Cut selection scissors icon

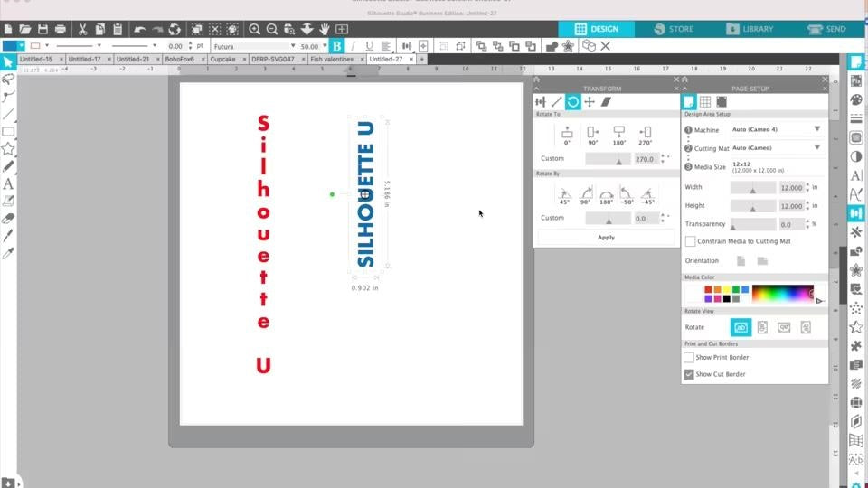82,29
